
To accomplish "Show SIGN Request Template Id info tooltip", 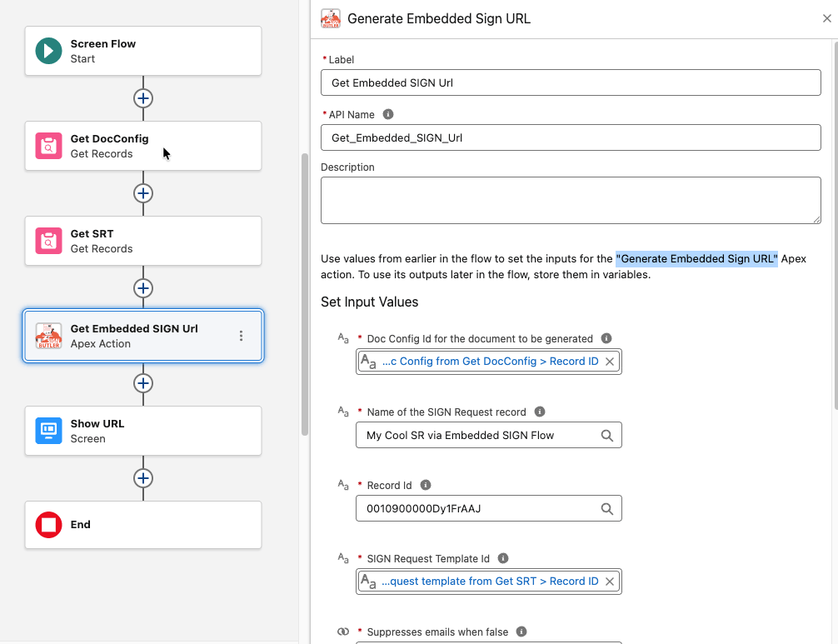I will [x=503, y=558].
